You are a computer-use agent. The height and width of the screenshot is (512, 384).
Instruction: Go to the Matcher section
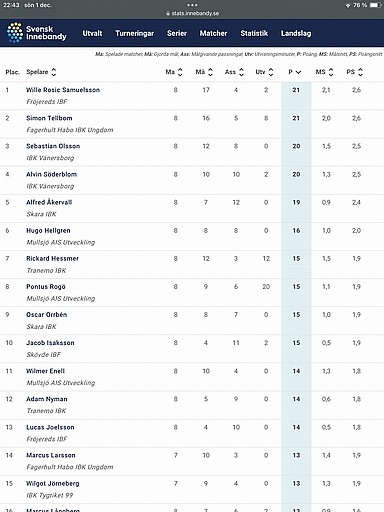[x=213, y=33]
